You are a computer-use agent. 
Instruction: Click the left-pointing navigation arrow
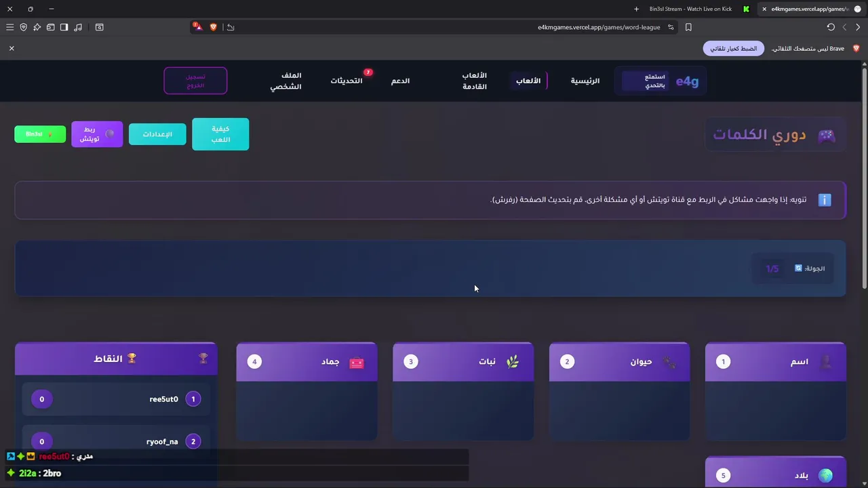point(844,27)
